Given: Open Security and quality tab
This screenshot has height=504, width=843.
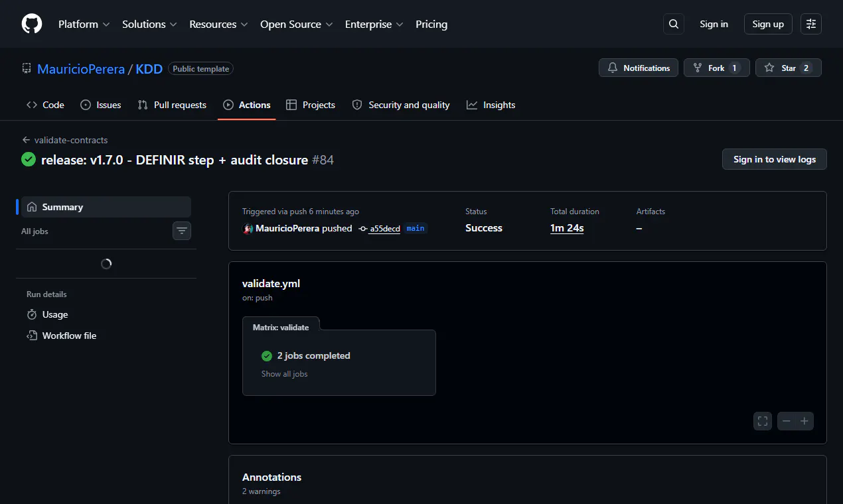Looking at the screenshot, I should pyautogui.click(x=401, y=105).
